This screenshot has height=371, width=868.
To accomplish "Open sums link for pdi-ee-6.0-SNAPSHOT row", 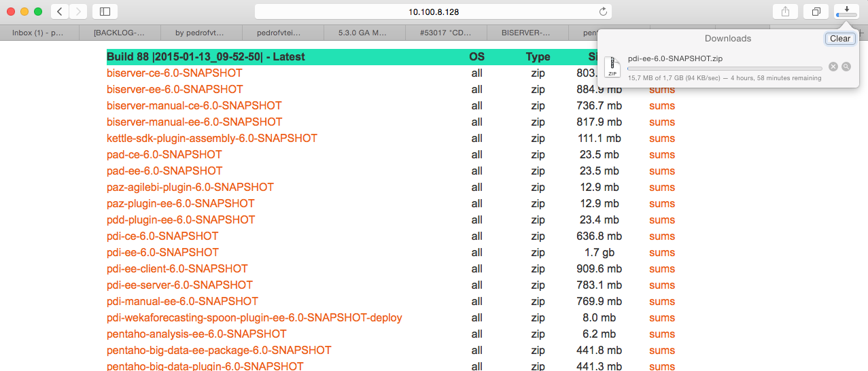I will [x=662, y=252].
